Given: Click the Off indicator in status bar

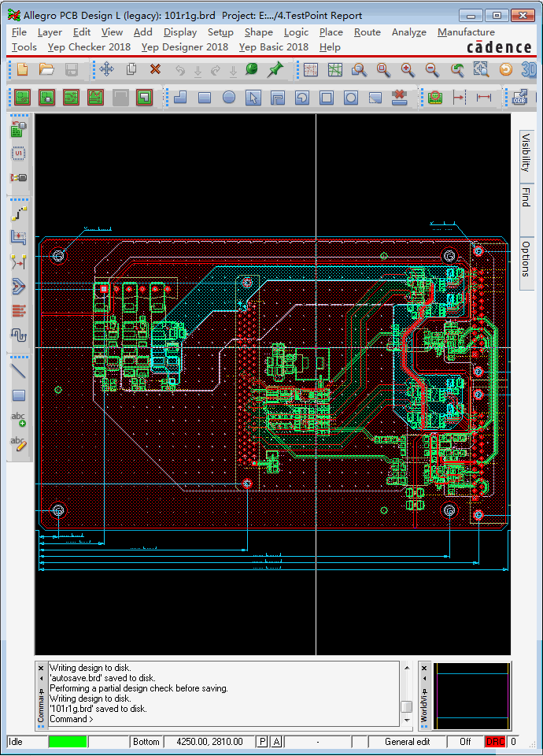Looking at the screenshot, I should [x=465, y=742].
